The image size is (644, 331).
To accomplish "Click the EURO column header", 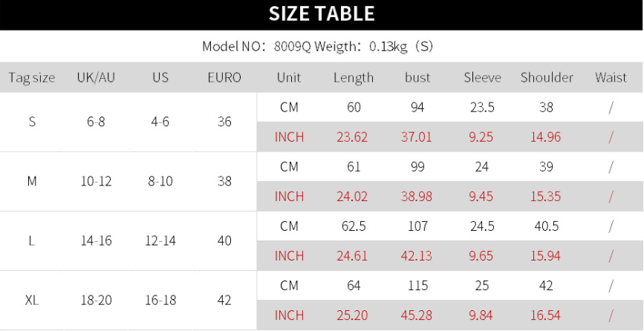I will click(224, 77).
